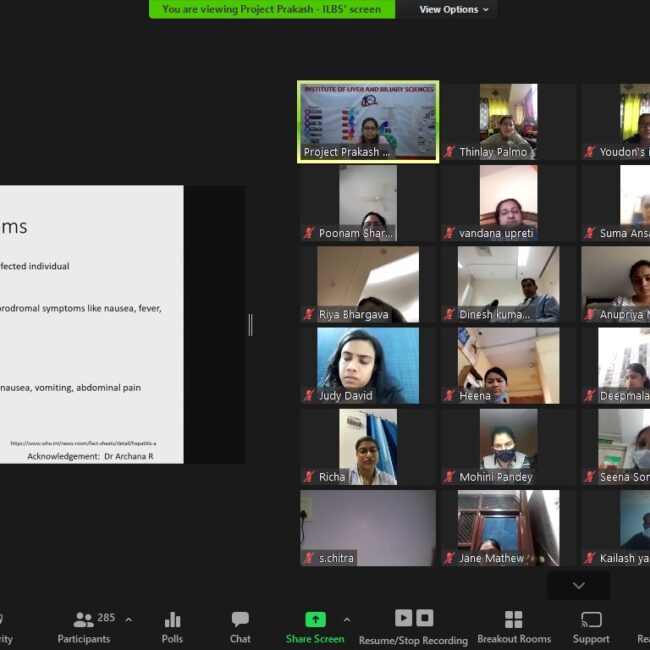This screenshot has height=650, width=650.
Task: Click muted mic icon on Riya Bhargava
Action: tap(309, 314)
